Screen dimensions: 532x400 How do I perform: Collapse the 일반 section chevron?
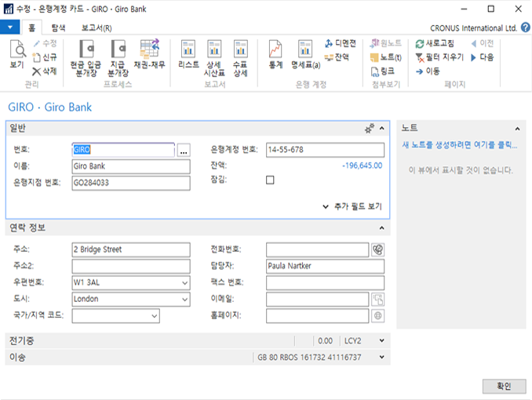click(381, 129)
